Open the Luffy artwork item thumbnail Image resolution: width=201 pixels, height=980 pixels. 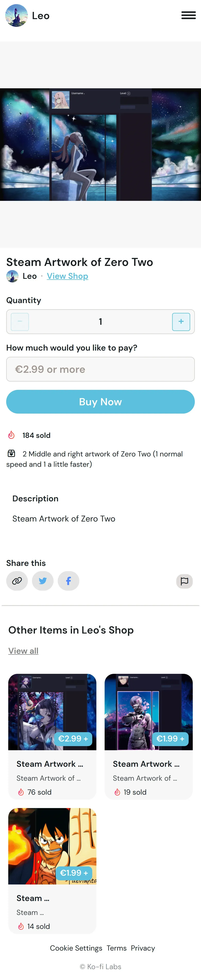(52, 846)
